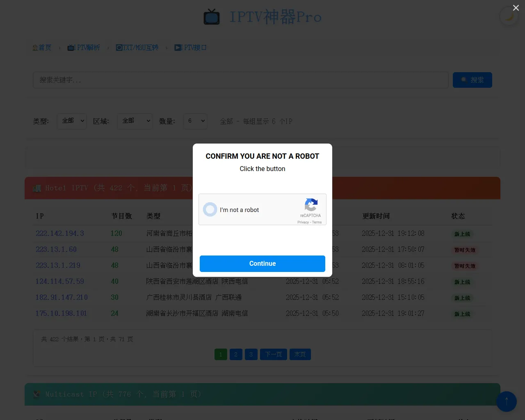The image size is (525, 420).
Task: Click the IPTV神器Pro site title
Action: pos(276,17)
